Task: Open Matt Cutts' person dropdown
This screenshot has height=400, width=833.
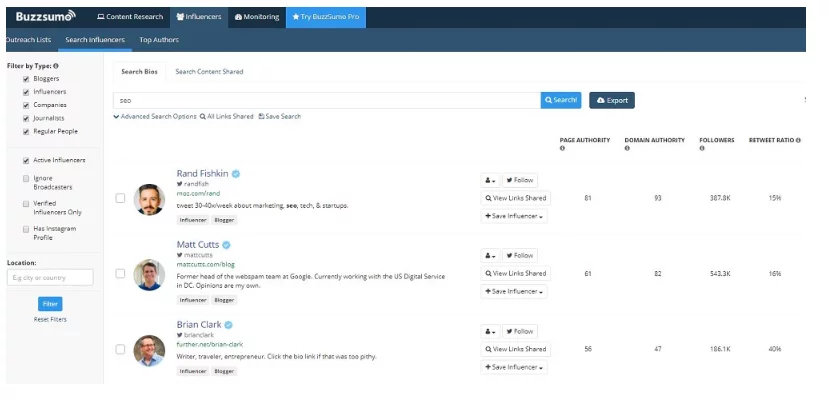Action: pos(490,256)
